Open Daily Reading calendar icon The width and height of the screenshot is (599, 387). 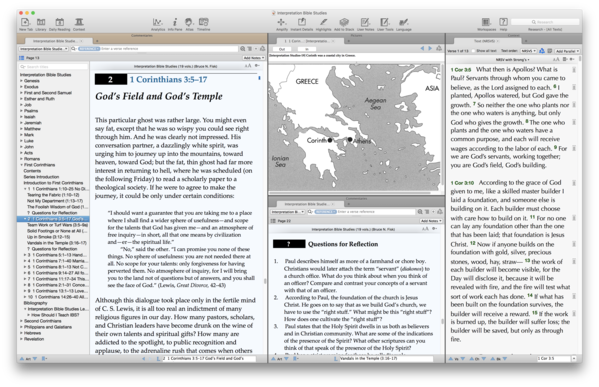(60, 23)
